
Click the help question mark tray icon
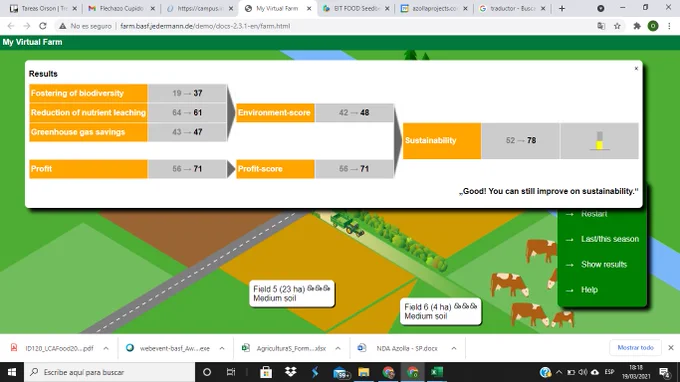coord(545,372)
